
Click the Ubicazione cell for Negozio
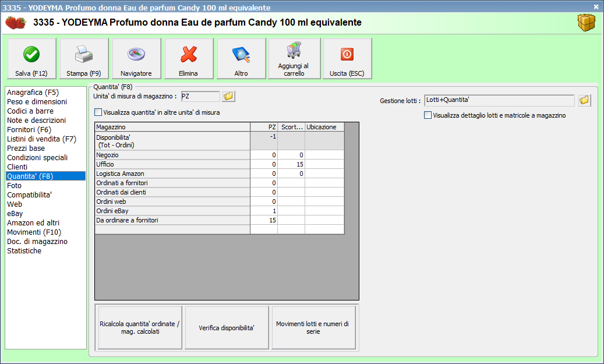[x=324, y=155]
